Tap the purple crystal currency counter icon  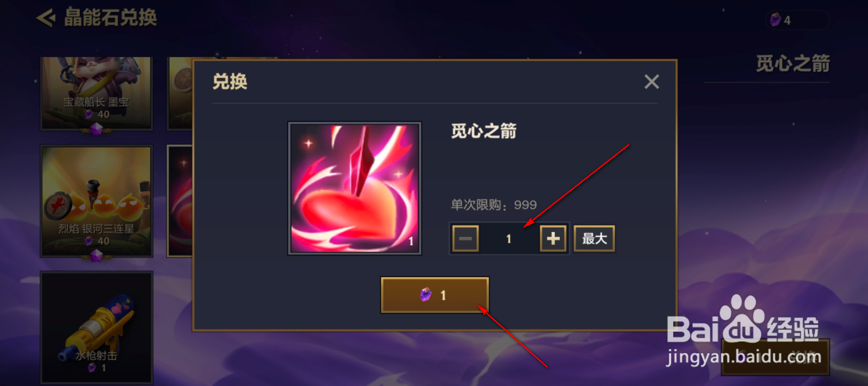point(775,20)
